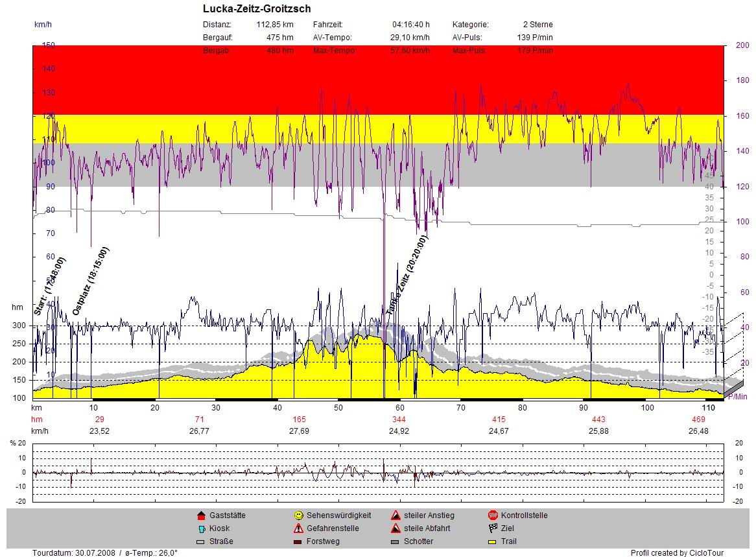The height and width of the screenshot is (557, 756).
Task: Click the Forstweg color swatch
Action: coord(298,542)
